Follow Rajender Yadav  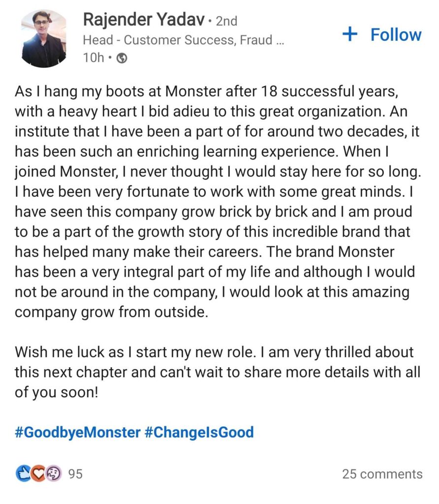click(x=394, y=34)
